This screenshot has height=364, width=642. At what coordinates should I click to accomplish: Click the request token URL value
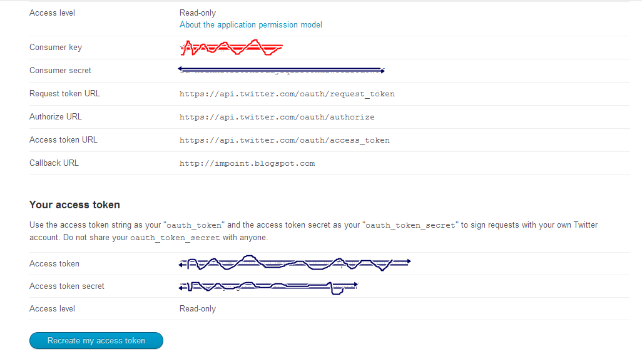click(287, 94)
